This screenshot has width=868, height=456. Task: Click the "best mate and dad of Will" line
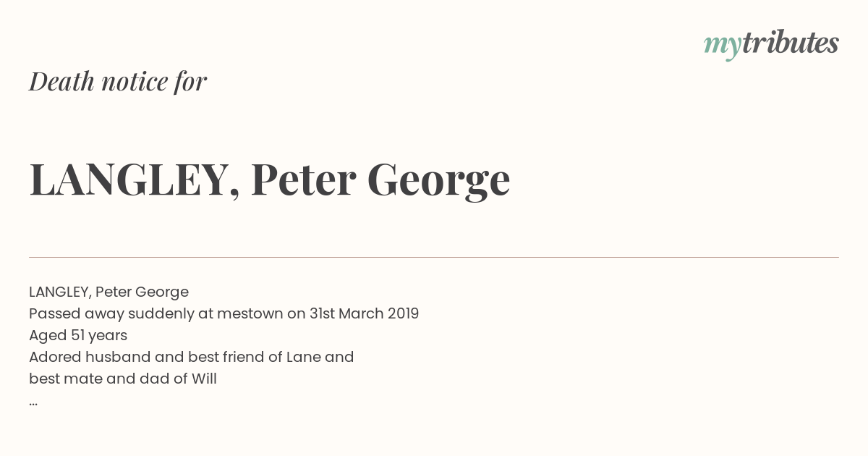tap(123, 379)
